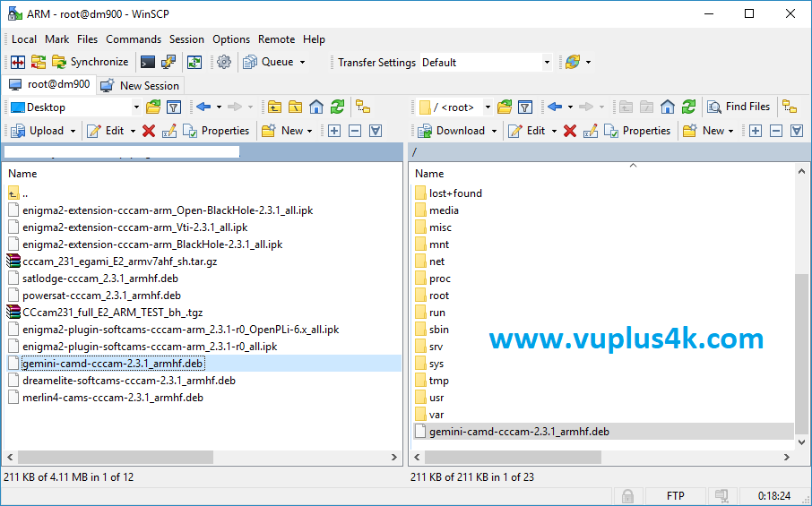Expand local back history dropdown arrow

[x=219, y=107]
